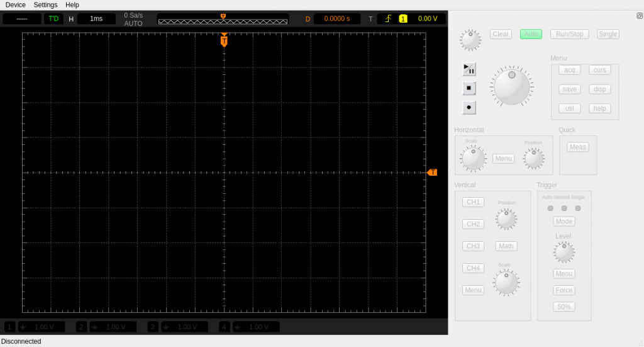Click channel 4 1.00 V scale readout

pos(256,327)
